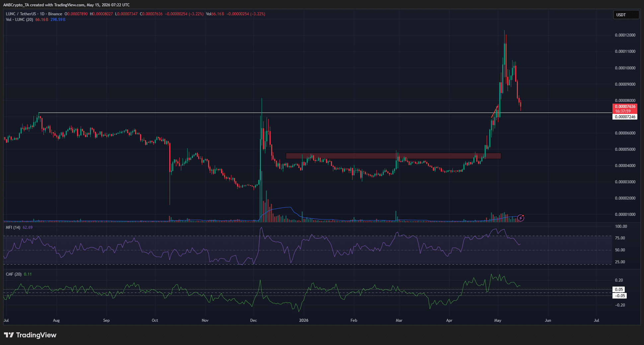Open the USDT currency selector
Viewport: 644px width, 345px height.
click(626, 15)
